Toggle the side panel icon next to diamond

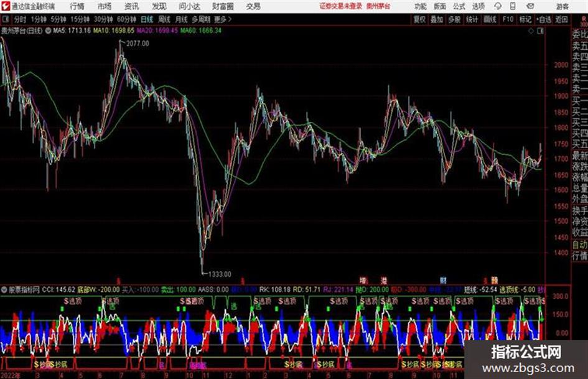[540, 31]
